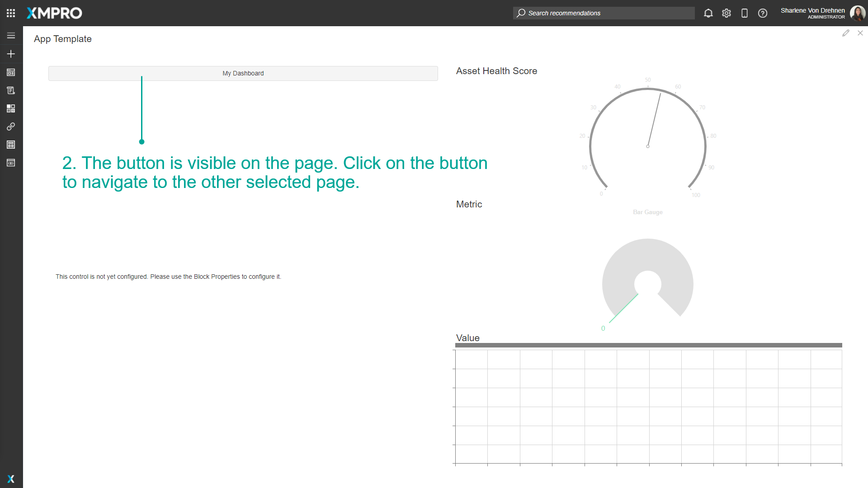
Task: Open the settings gear icon
Action: click(x=726, y=13)
